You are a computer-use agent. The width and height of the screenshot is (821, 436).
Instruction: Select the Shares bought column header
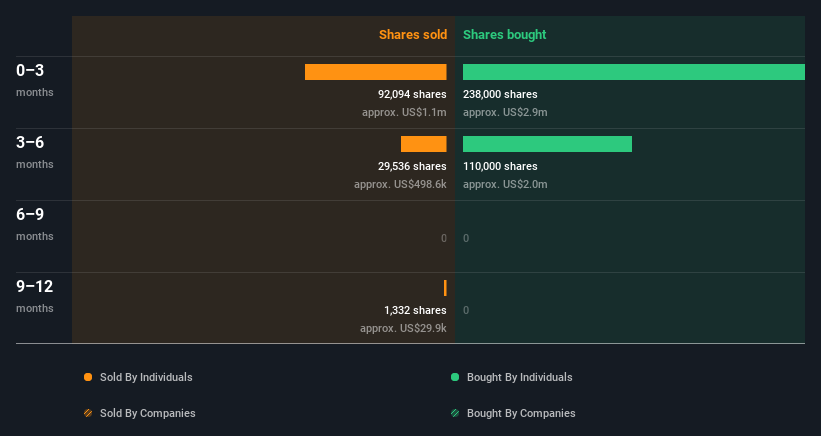tap(504, 35)
